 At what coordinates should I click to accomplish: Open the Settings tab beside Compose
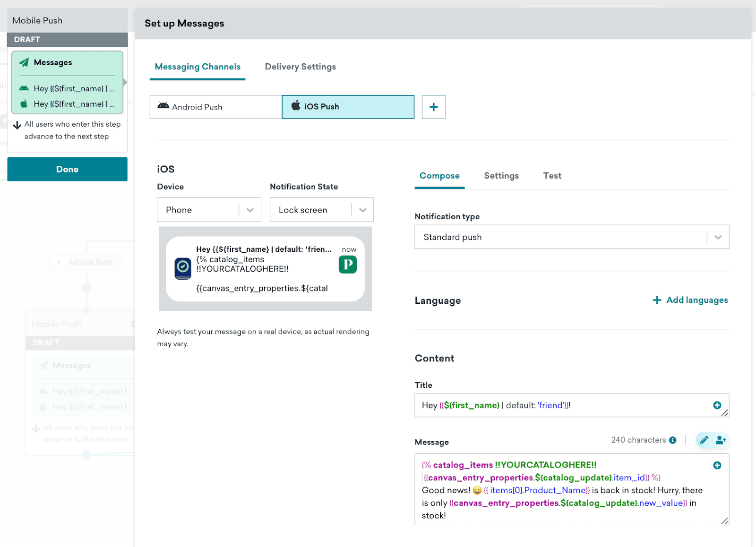pos(501,176)
